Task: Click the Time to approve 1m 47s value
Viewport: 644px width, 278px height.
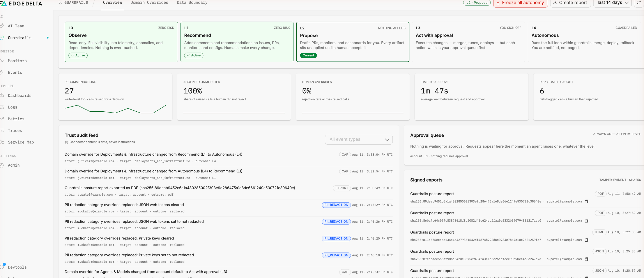Action: coord(435,91)
